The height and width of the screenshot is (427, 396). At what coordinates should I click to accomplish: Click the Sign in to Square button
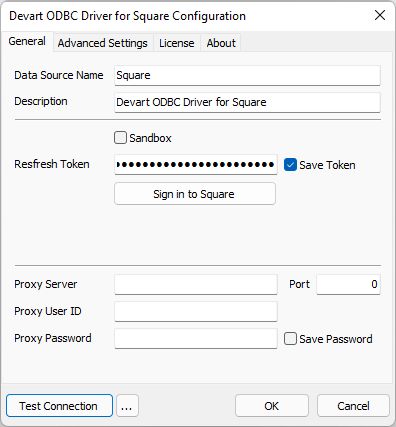point(195,194)
